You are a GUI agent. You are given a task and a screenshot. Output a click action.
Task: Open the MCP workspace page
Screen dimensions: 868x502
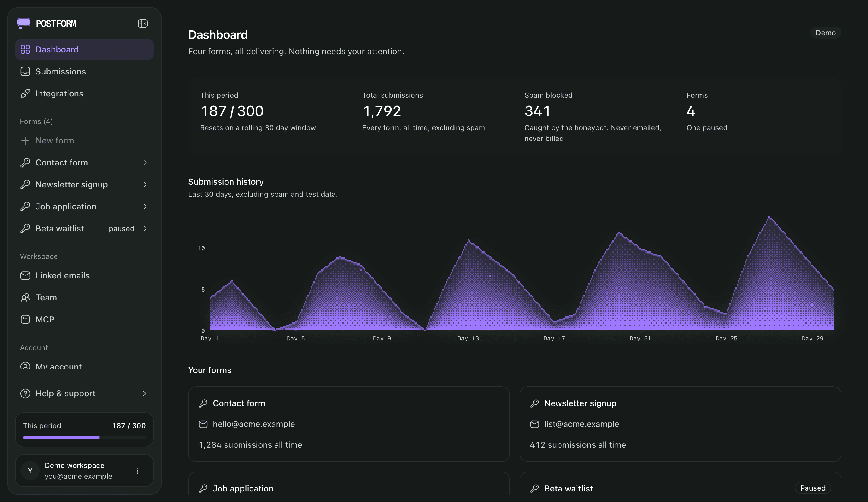click(84, 319)
